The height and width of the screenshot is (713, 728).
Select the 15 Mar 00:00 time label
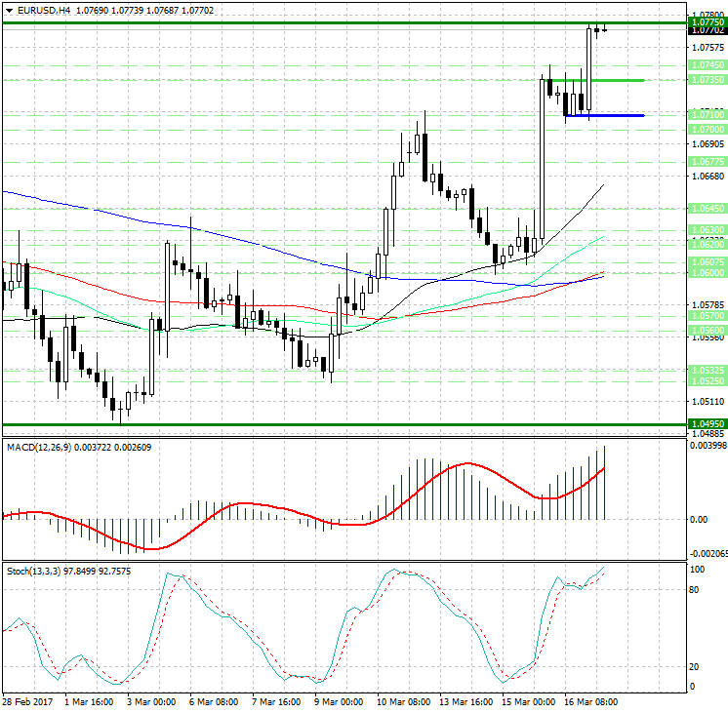[x=528, y=702]
